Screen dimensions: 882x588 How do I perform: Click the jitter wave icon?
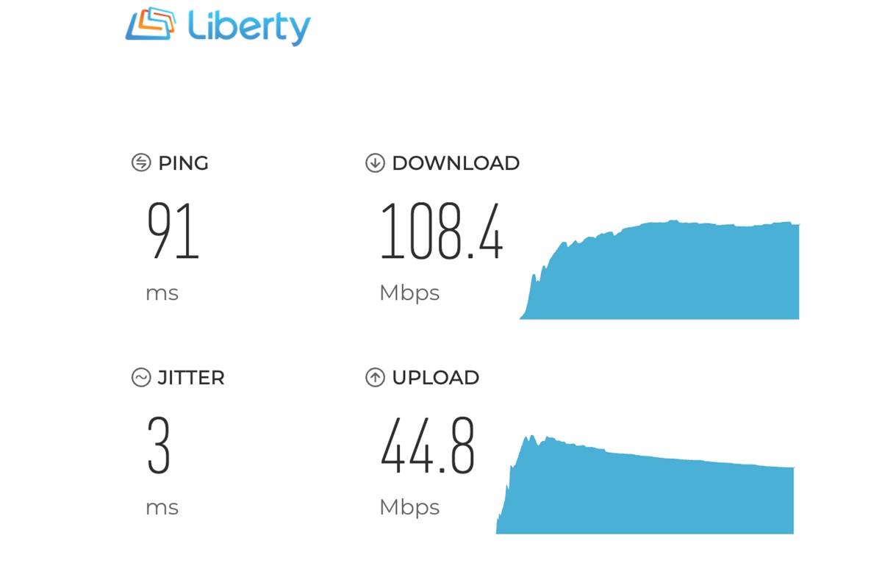[x=141, y=377]
